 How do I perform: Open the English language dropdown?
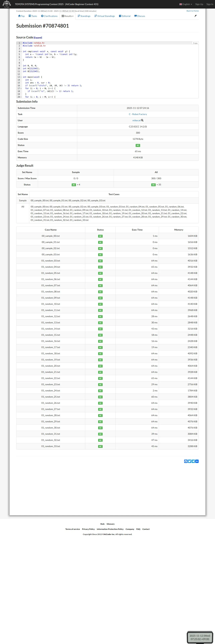[186, 4]
